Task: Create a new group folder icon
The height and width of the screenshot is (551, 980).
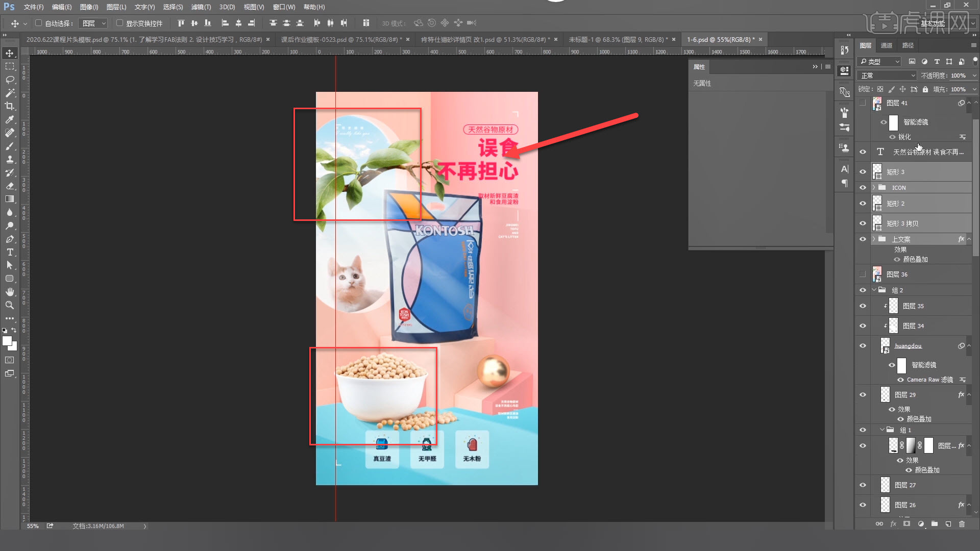Action: (x=934, y=524)
